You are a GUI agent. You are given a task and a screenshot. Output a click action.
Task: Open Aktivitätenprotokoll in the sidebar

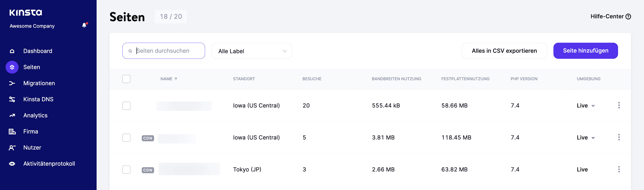49,164
